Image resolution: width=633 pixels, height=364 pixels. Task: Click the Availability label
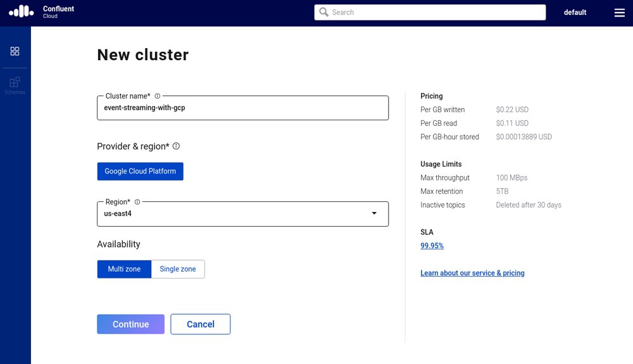(119, 244)
